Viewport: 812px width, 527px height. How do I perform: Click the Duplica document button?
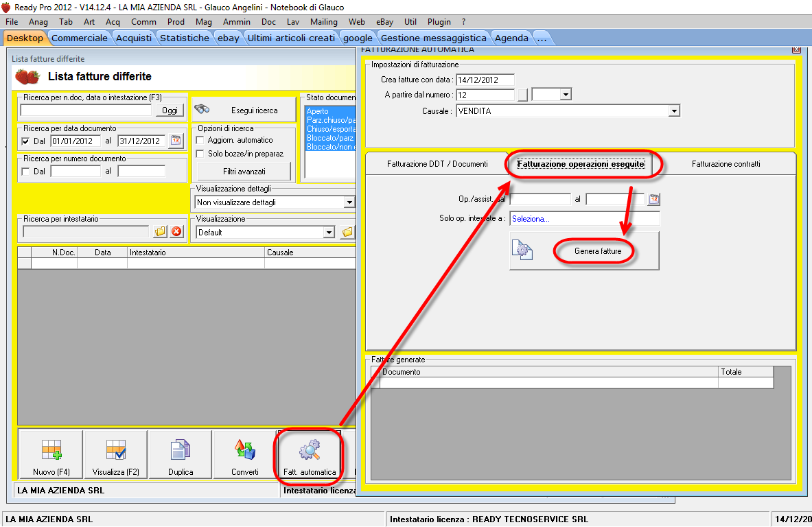tap(181, 454)
